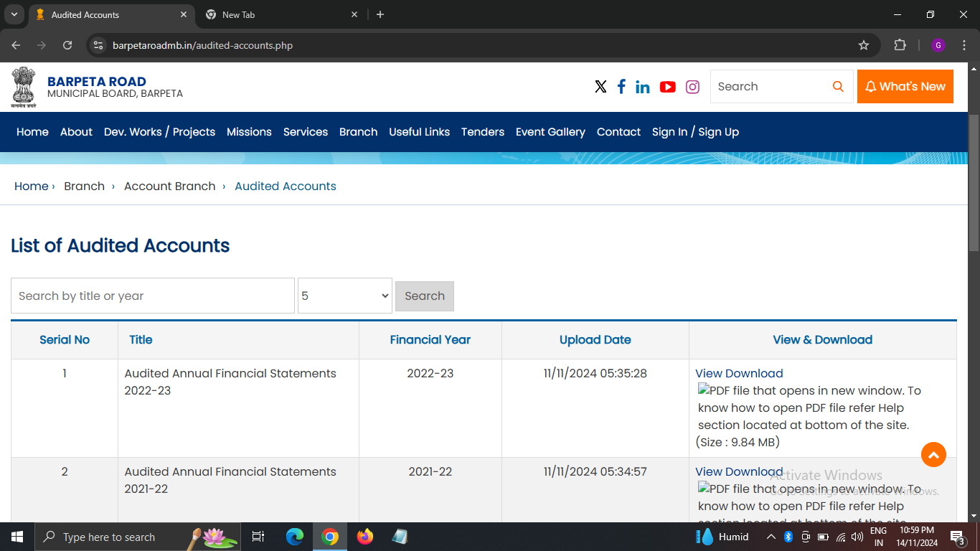Viewport: 980px width, 551px height.
Task: Open the Facebook social icon
Action: [x=621, y=87]
